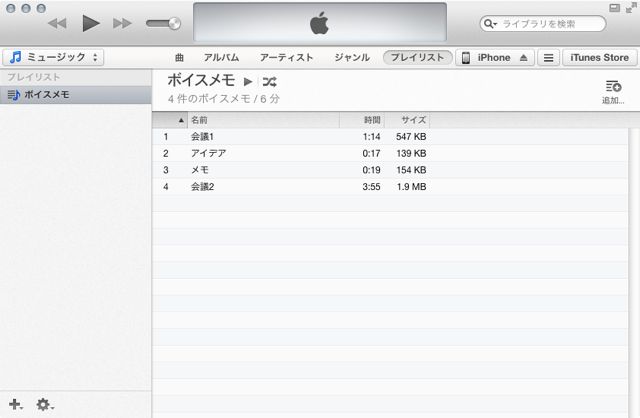Skip forward with the fast-forward button
This screenshot has width=640, height=418.
122,23
